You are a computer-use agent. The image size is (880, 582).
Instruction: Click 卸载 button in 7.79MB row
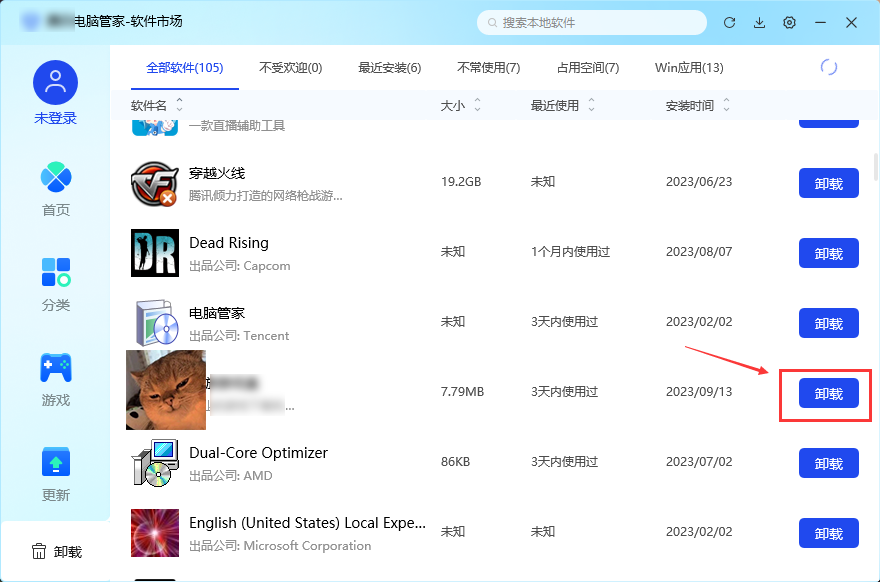[828, 393]
